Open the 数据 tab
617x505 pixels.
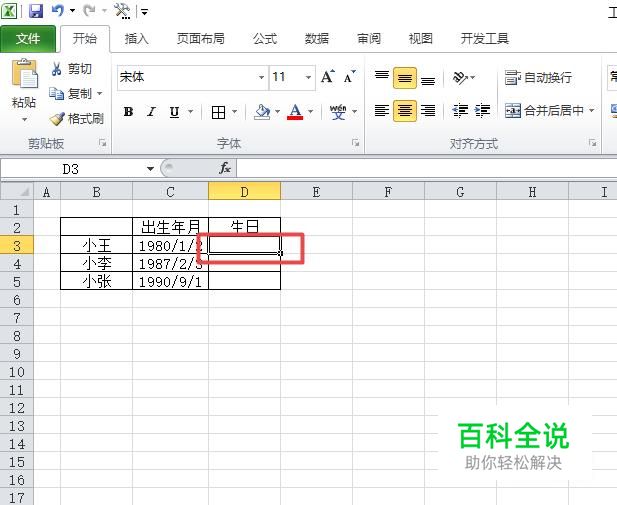coord(317,39)
